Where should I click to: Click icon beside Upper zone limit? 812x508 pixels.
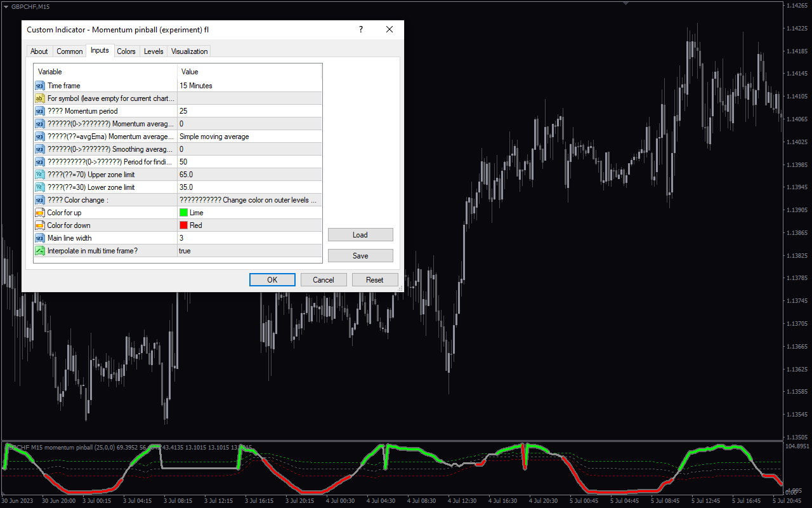(40, 175)
